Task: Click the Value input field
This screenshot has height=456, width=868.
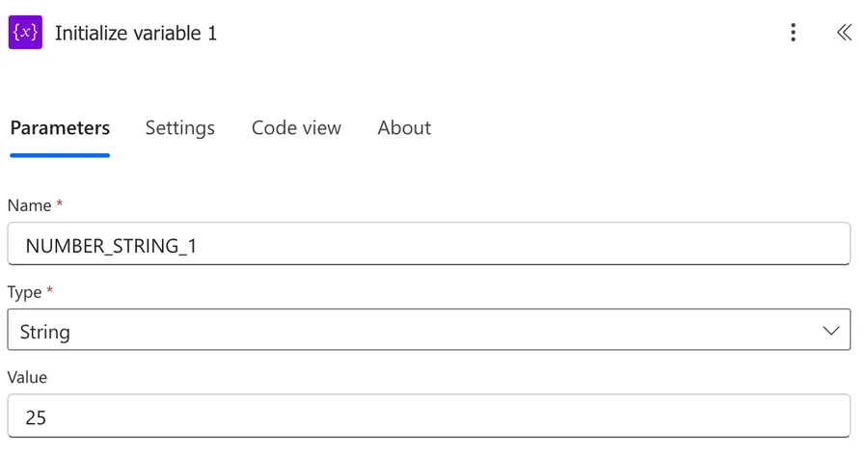Action: tap(428, 416)
